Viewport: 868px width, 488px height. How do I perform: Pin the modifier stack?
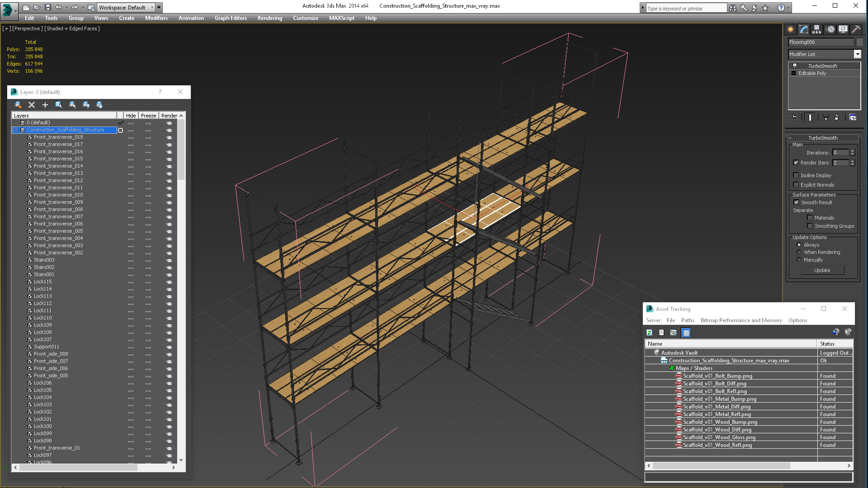coord(794,117)
